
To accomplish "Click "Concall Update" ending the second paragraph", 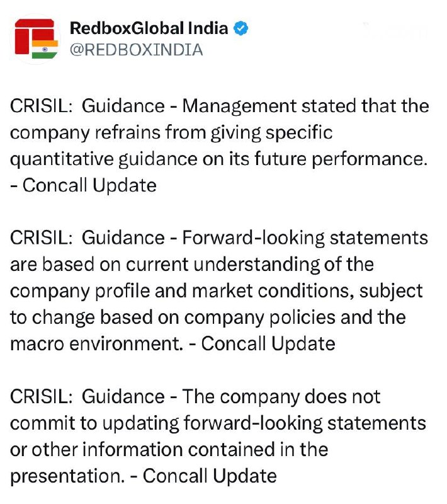I will pyautogui.click(x=268, y=344).
